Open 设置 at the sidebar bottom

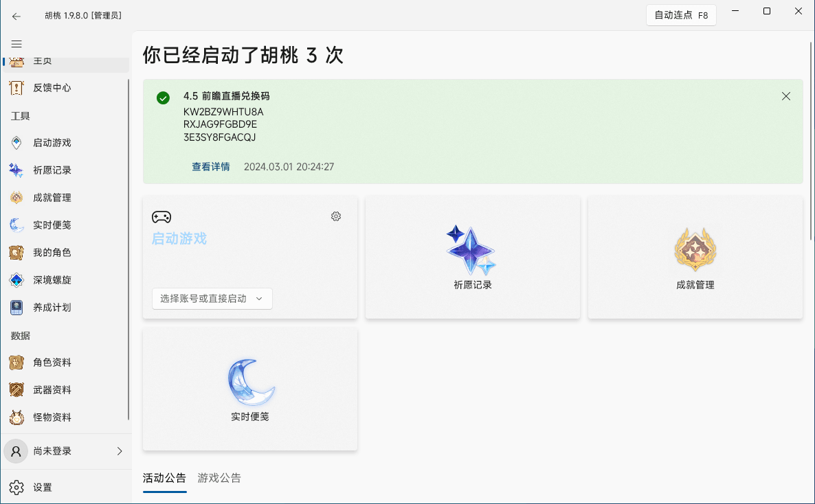click(x=43, y=488)
